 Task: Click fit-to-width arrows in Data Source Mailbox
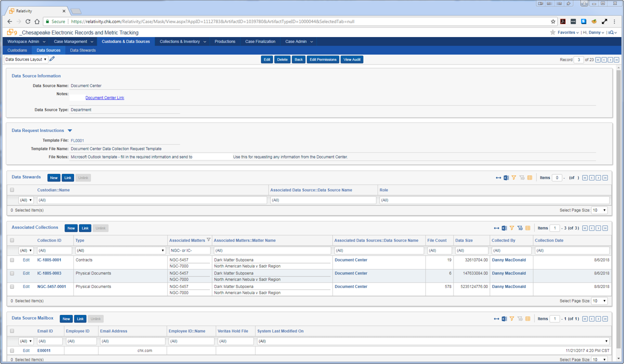click(x=496, y=318)
